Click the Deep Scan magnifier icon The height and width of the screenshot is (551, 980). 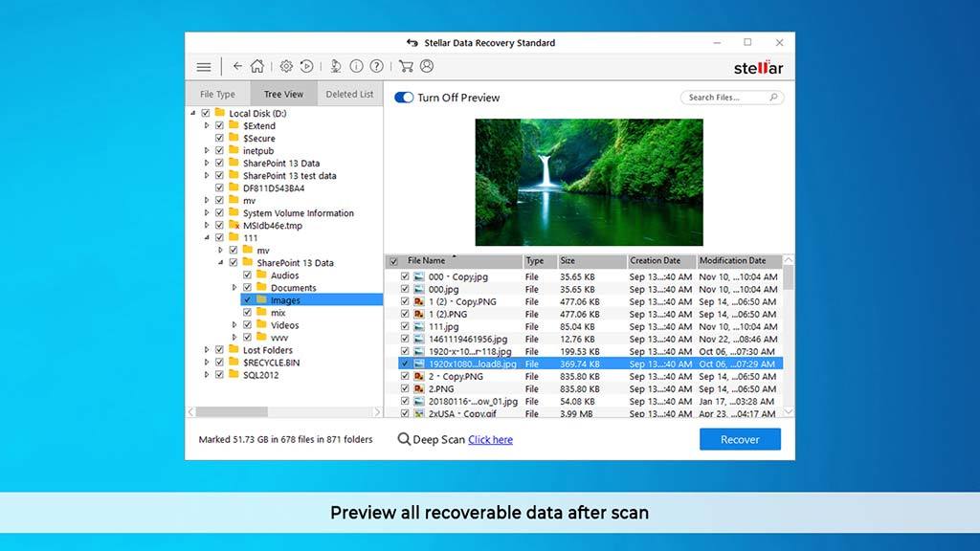[x=404, y=439]
